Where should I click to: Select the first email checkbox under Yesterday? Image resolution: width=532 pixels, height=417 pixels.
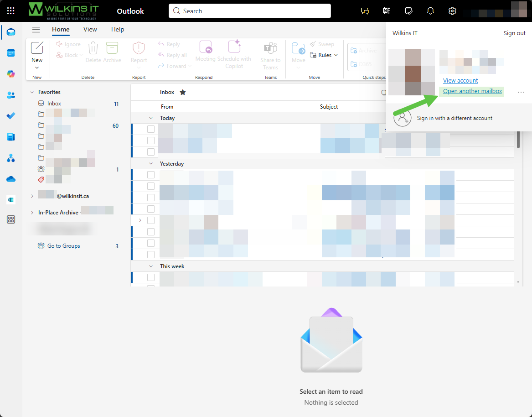[151, 175]
